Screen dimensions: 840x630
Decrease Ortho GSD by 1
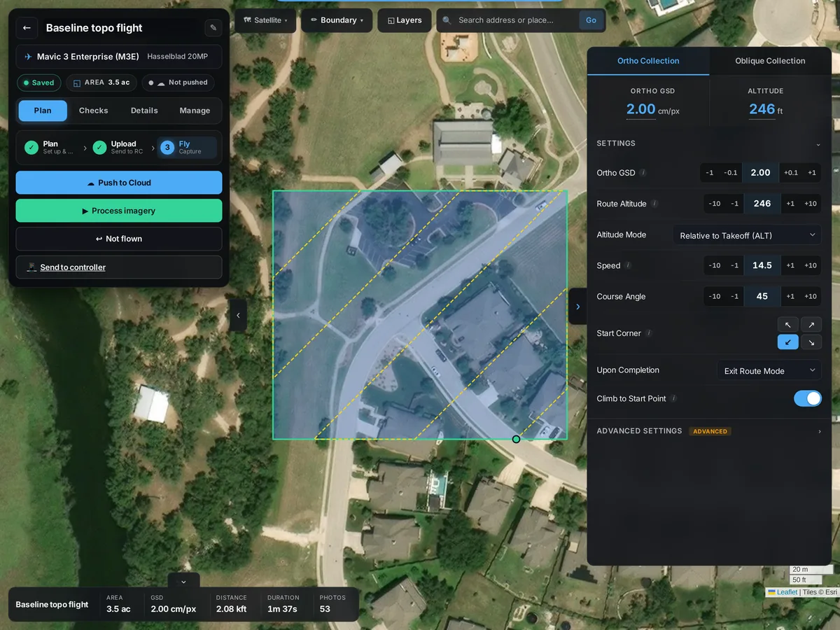coord(710,173)
